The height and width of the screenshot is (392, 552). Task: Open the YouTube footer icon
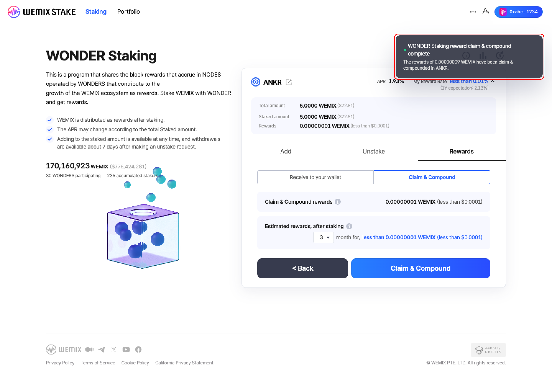pos(126,350)
